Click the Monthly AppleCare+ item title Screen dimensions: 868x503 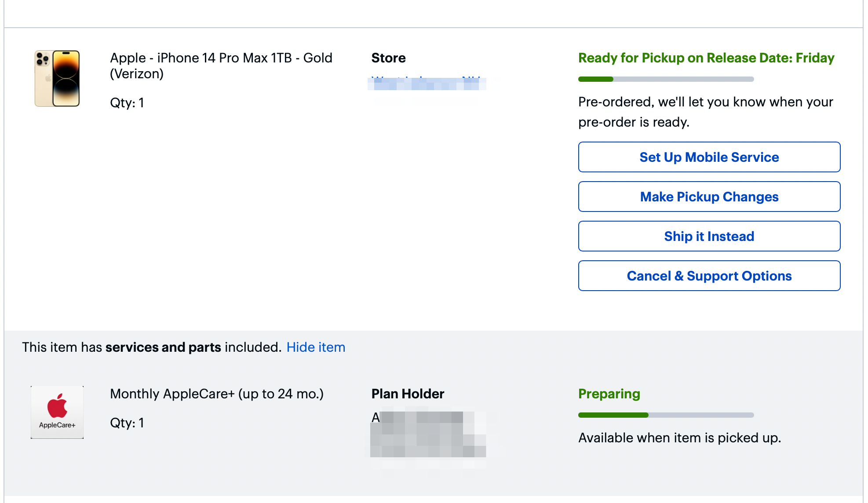point(216,394)
